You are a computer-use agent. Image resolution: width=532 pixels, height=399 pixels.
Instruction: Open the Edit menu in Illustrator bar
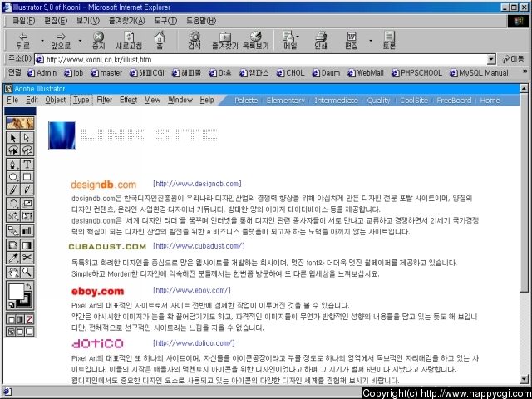pyautogui.click(x=32, y=100)
